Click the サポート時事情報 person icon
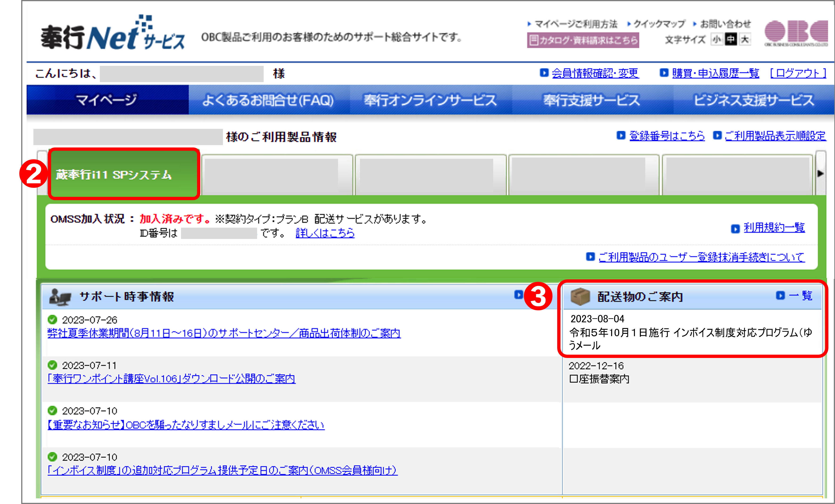 [x=60, y=297]
